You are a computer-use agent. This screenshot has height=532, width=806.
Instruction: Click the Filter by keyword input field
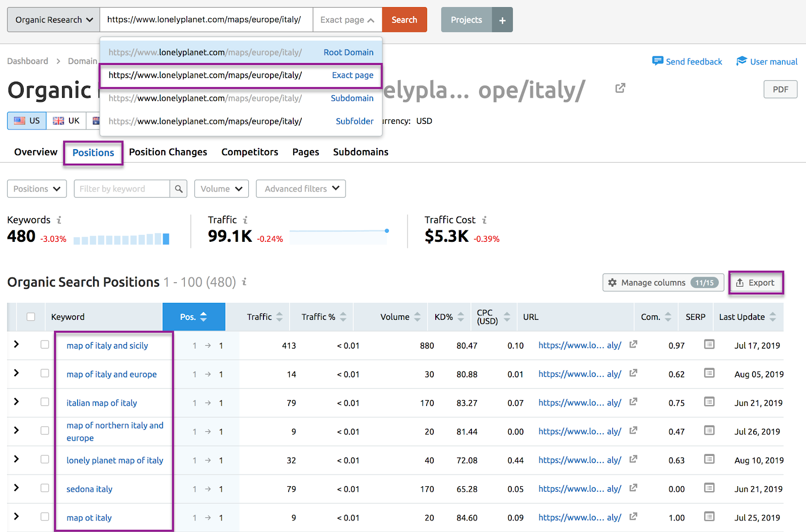(x=121, y=189)
